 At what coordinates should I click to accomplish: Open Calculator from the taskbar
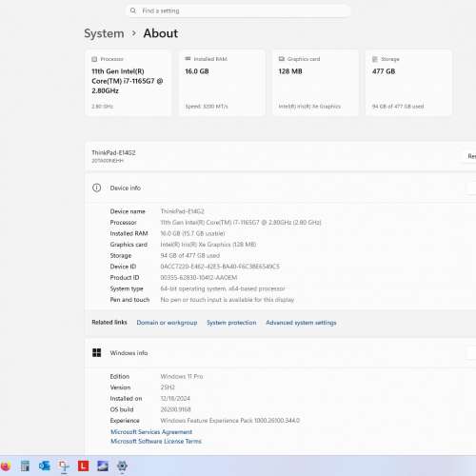[25, 466]
